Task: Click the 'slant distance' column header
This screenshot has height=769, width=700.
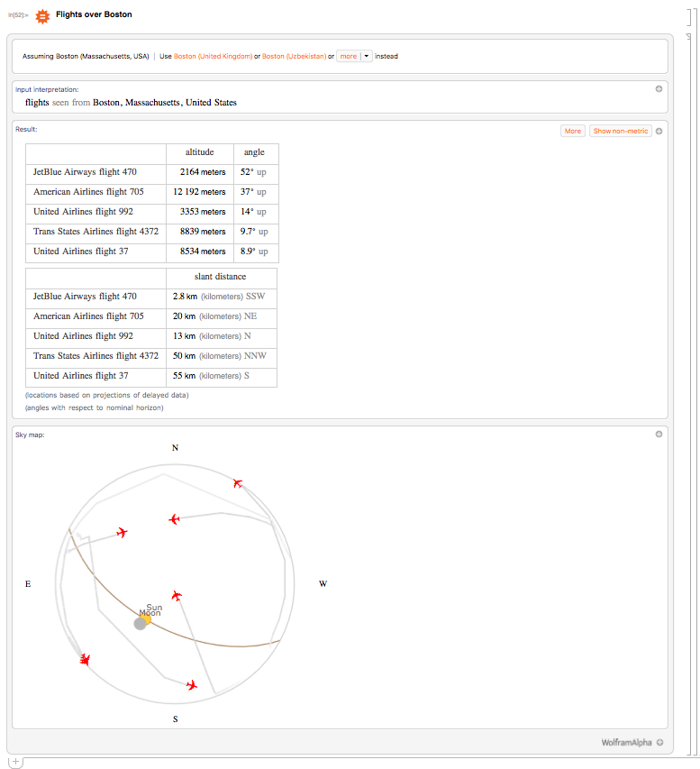Action: point(220,277)
